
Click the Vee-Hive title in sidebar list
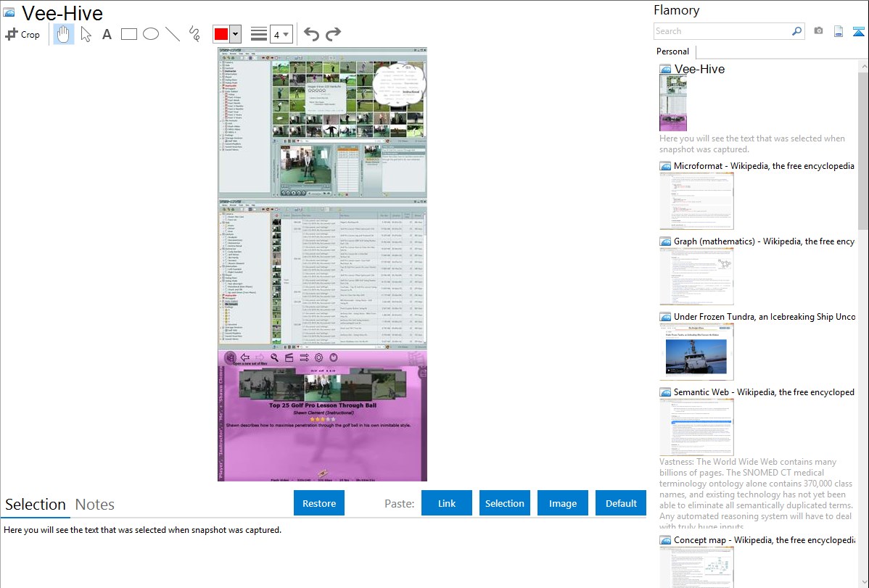pos(699,69)
